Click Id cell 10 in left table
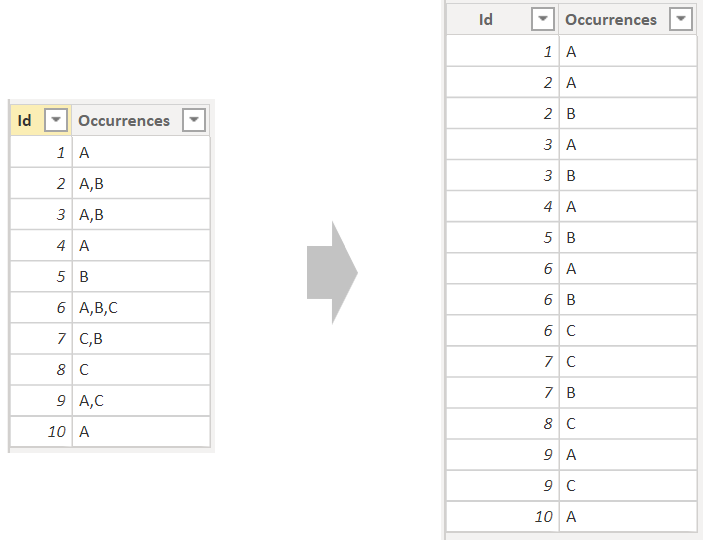705x540 pixels. click(41, 432)
